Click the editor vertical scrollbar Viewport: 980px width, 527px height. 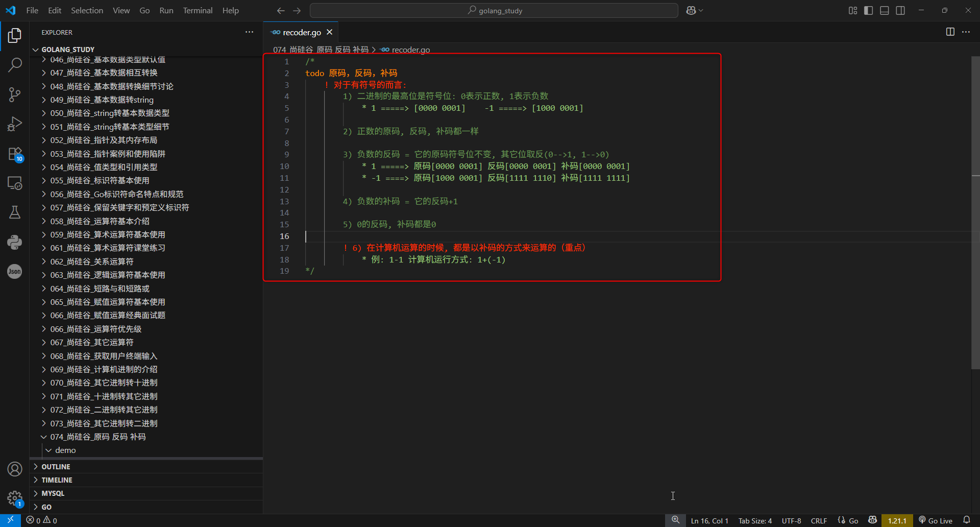(975, 212)
